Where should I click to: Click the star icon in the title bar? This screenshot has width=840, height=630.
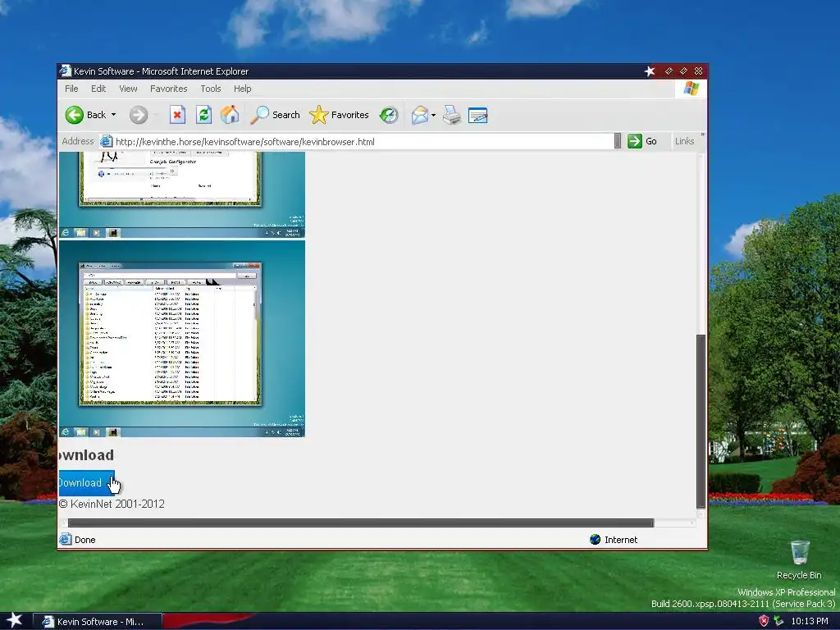coord(650,71)
